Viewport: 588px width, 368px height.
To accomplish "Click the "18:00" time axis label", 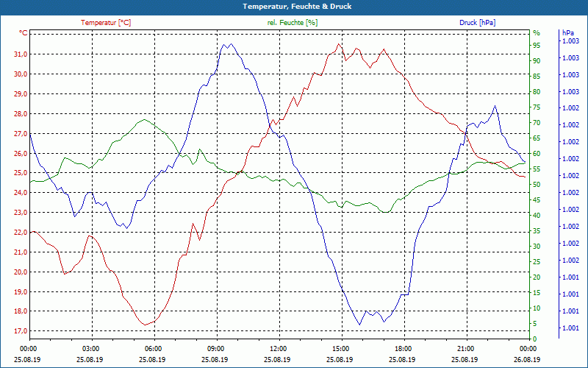I will pyautogui.click(x=403, y=348).
